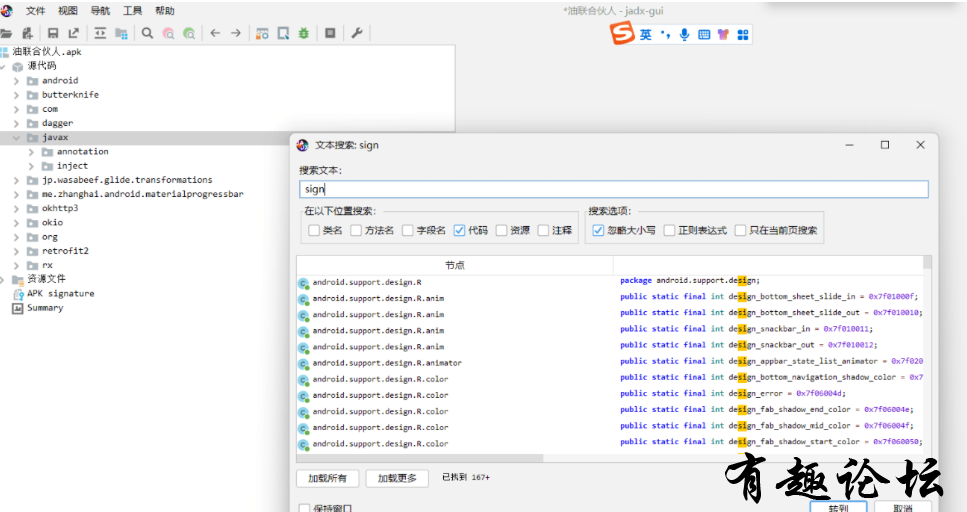Open preferences with the wrench icon

[356, 33]
